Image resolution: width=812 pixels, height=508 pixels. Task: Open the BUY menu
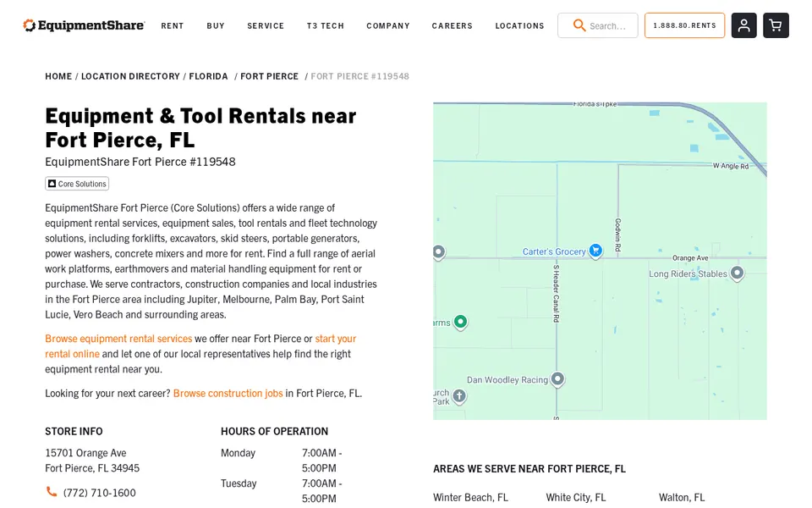click(216, 25)
